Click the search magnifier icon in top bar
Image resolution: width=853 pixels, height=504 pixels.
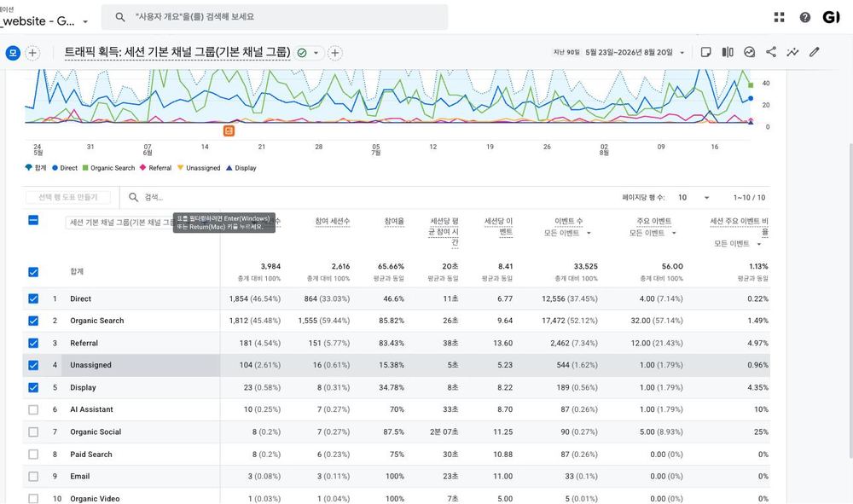[x=120, y=17]
